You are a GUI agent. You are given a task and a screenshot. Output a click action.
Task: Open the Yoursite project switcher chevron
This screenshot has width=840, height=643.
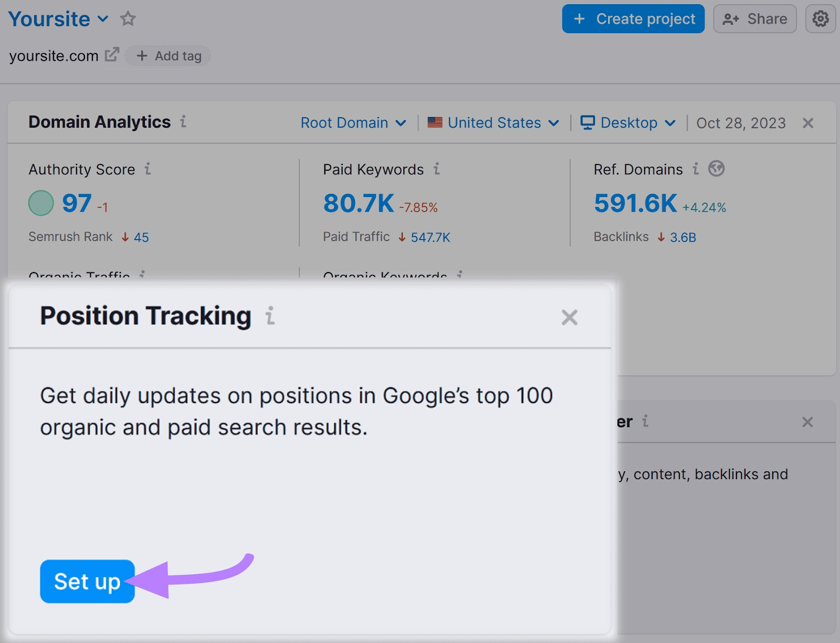click(103, 19)
